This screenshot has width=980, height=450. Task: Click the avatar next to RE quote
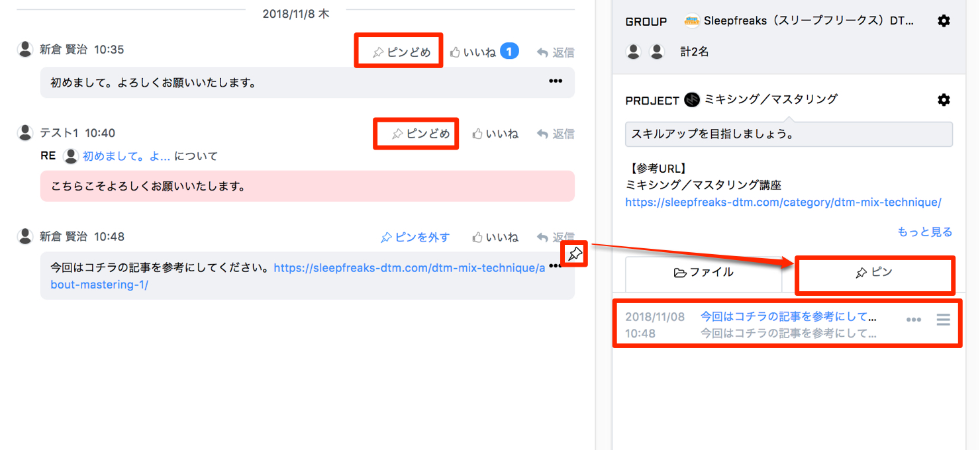70,156
